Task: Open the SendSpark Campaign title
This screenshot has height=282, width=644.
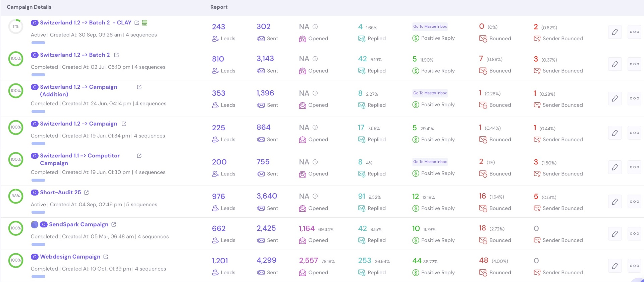Action: click(78, 225)
